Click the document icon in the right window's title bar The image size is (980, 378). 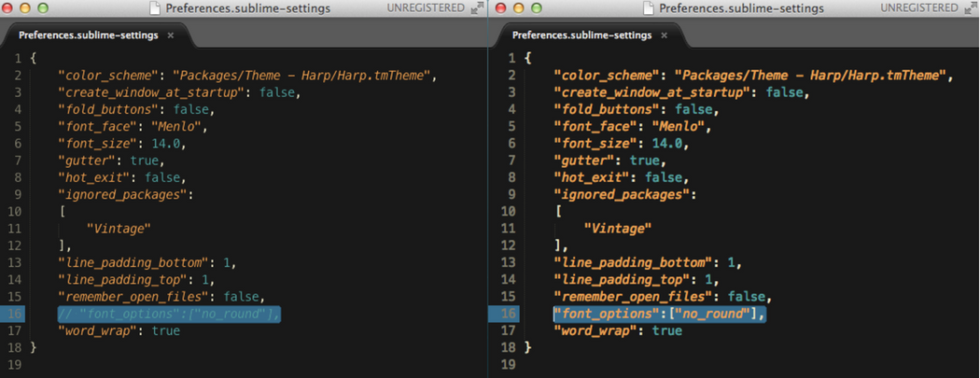(x=647, y=8)
